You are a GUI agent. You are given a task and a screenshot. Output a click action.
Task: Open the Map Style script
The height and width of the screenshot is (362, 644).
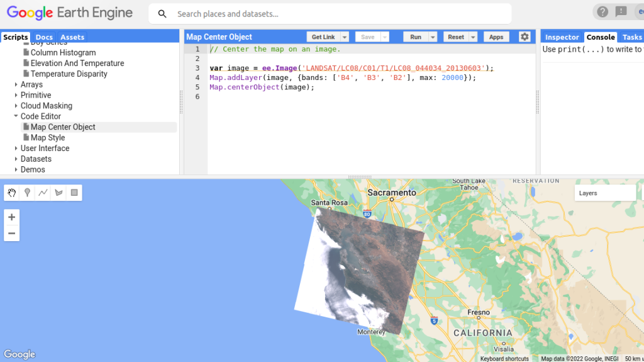[x=48, y=138]
